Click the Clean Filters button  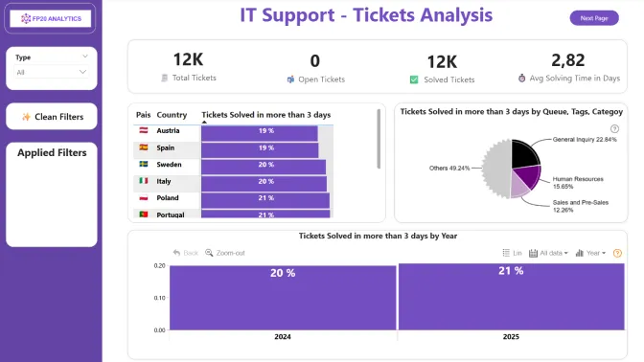tap(52, 117)
